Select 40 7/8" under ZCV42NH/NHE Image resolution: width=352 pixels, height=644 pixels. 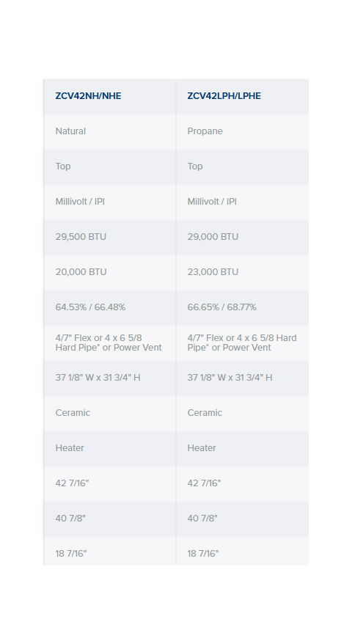[x=70, y=519]
